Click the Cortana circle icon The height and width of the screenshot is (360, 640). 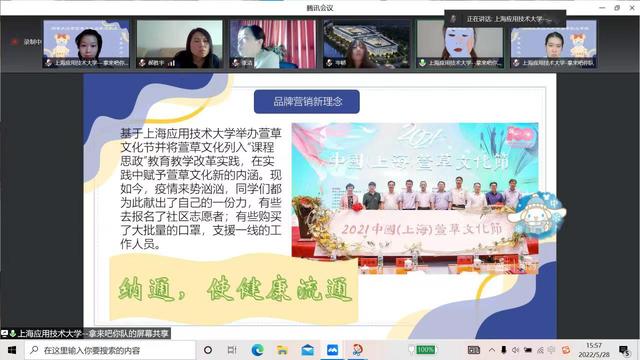coord(208,350)
